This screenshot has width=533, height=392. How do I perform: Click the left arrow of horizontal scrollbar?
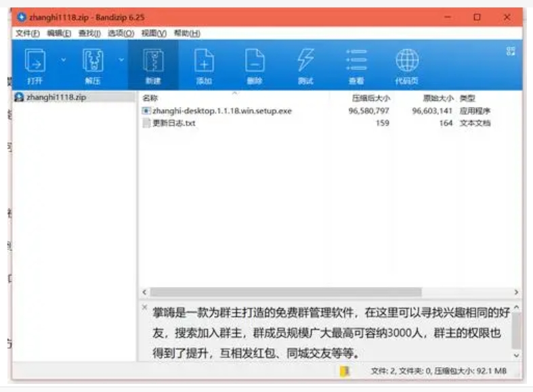click(x=144, y=292)
